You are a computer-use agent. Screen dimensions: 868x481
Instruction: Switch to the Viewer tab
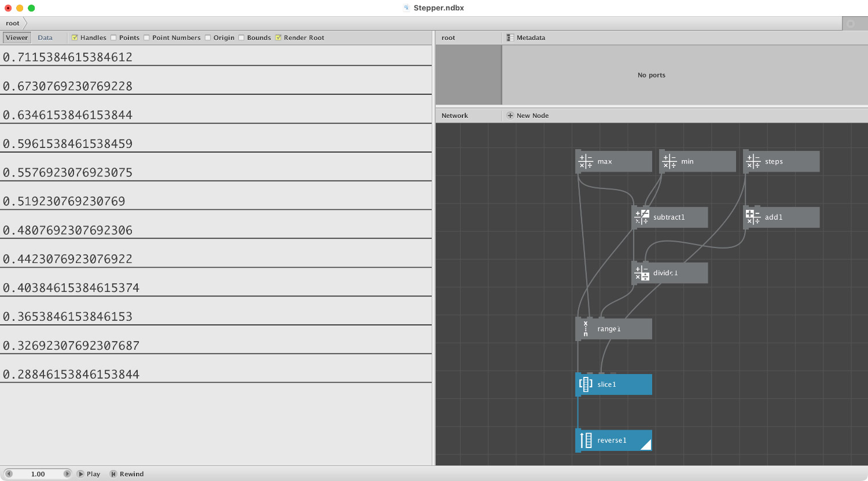pos(17,38)
